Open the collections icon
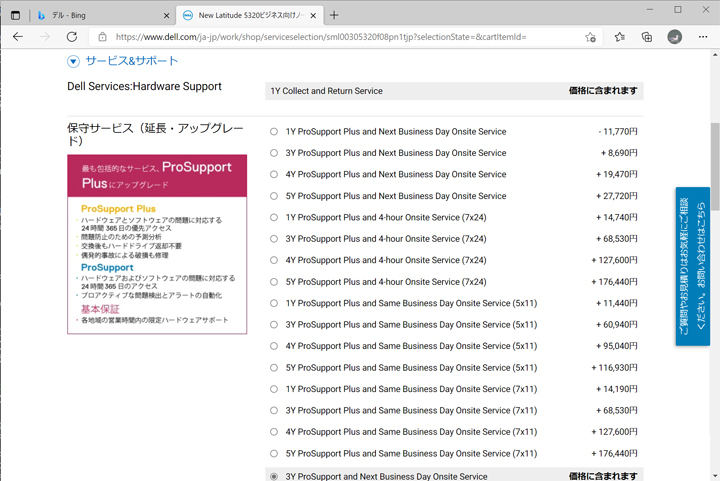Viewport: 720px width, 481px height. pyautogui.click(x=647, y=37)
